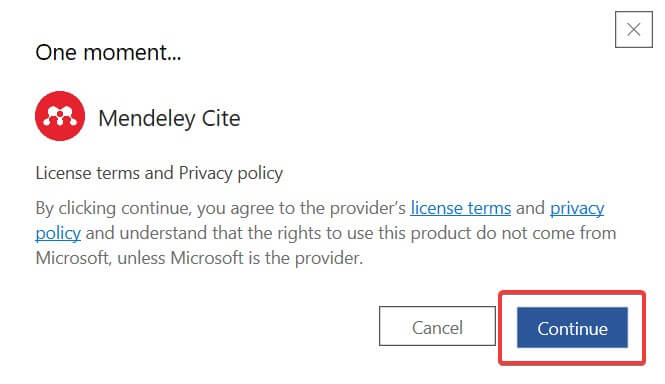Viewport: 665px width, 384px height.
Task: Click the button highlighted by the red outline
Action: [x=572, y=328]
